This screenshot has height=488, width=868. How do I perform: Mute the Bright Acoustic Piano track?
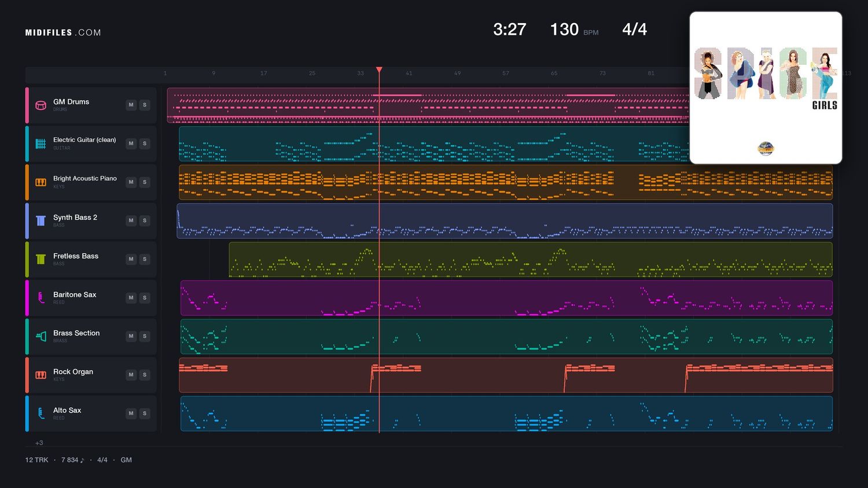131,182
